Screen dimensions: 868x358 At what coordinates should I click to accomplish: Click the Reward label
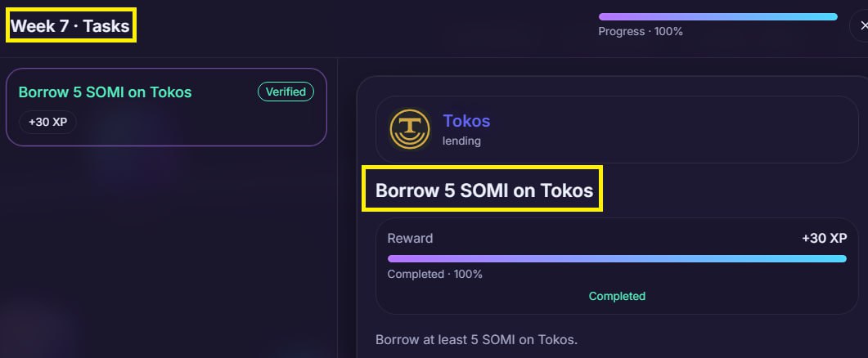point(410,239)
